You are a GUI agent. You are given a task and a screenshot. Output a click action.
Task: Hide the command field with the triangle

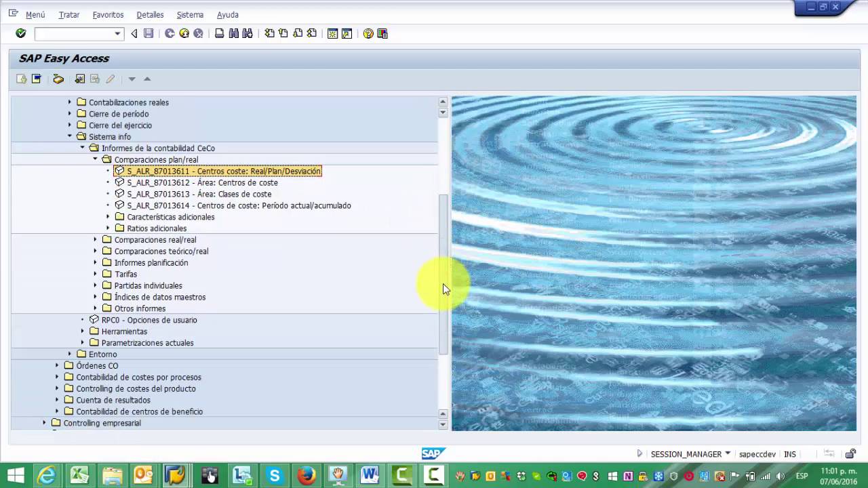[134, 33]
